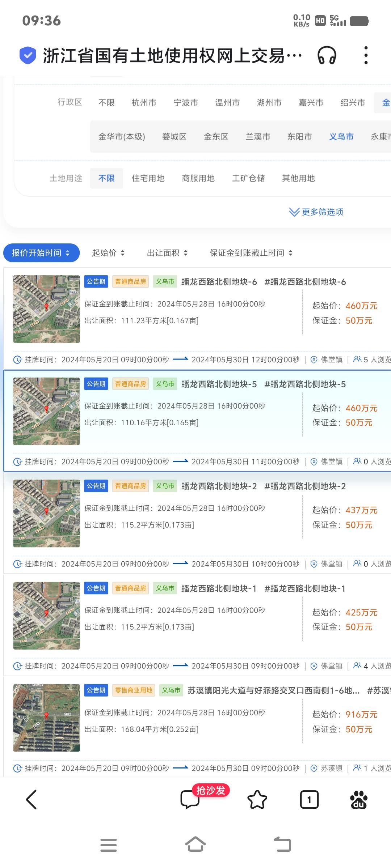Sort listings by 出让面积
The image size is (391, 868).
click(x=167, y=253)
